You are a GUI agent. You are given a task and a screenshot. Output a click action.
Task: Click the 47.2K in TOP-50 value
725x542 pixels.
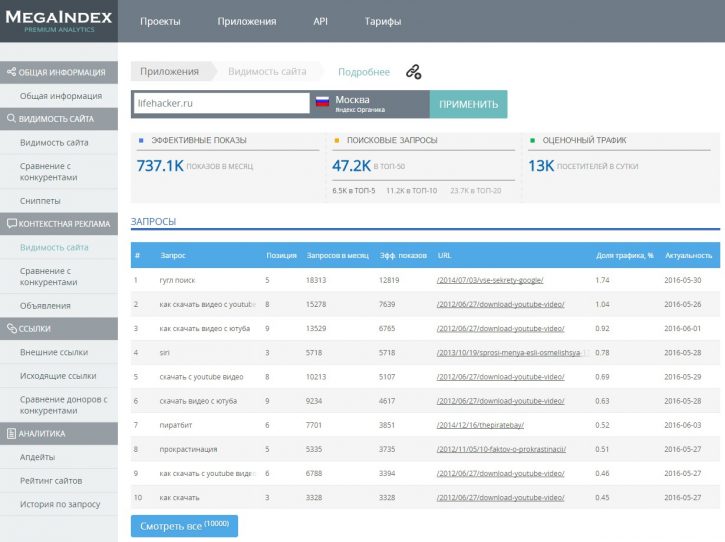click(x=351, y=166)
